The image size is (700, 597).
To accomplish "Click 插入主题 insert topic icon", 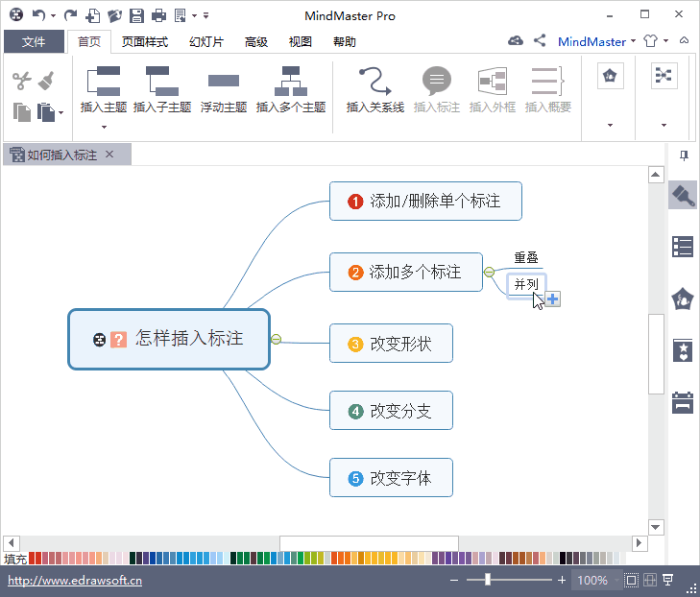I will point(104,81).
